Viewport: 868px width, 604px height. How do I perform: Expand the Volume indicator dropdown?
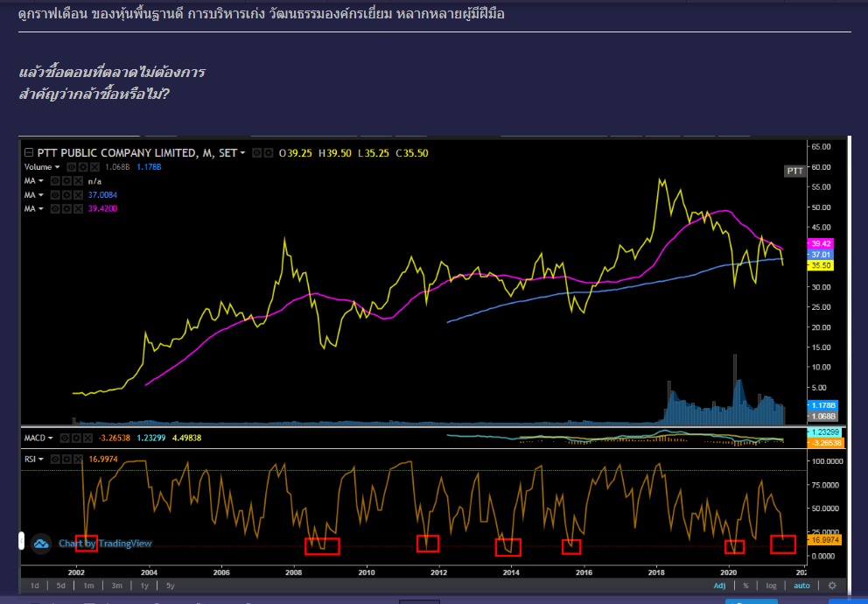click(57, 166)
